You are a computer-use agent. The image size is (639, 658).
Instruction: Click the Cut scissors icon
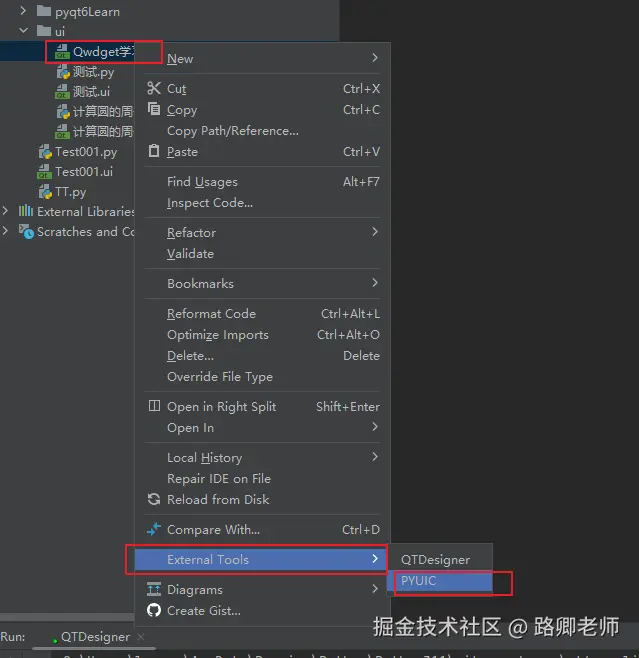coord(154,88)
